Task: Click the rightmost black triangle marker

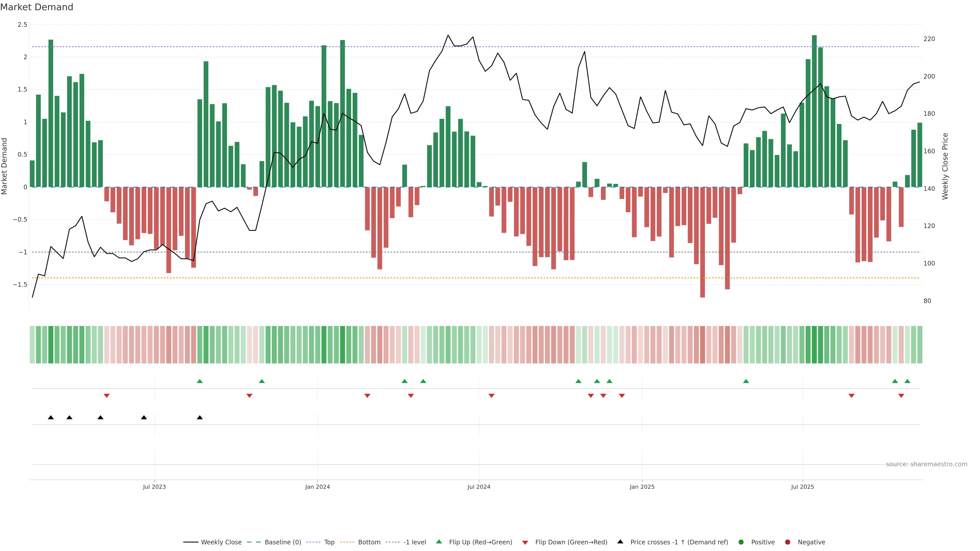Action: [200, 418]
